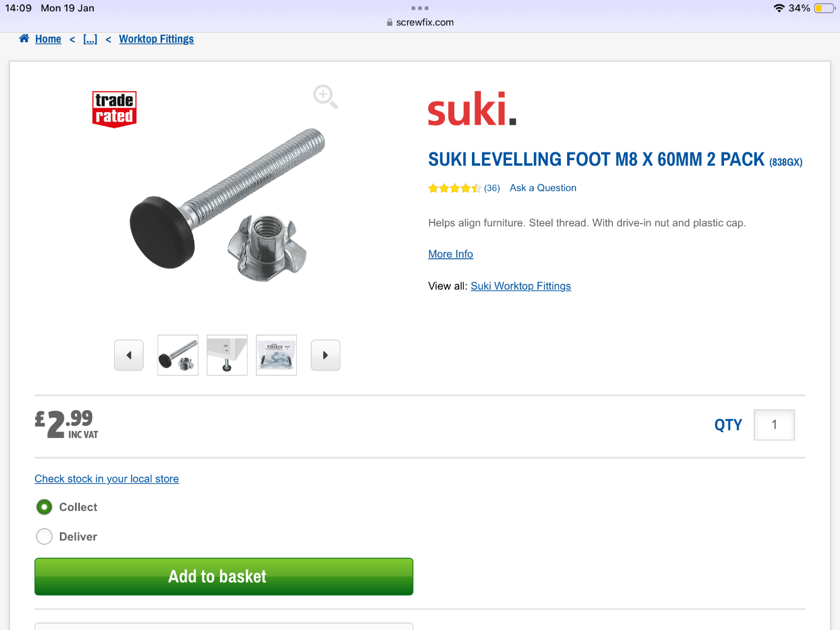The width and height of the screenshot is (840, 630).
Task: Click the home icon in breadcrumb
Action: (24, 38)
